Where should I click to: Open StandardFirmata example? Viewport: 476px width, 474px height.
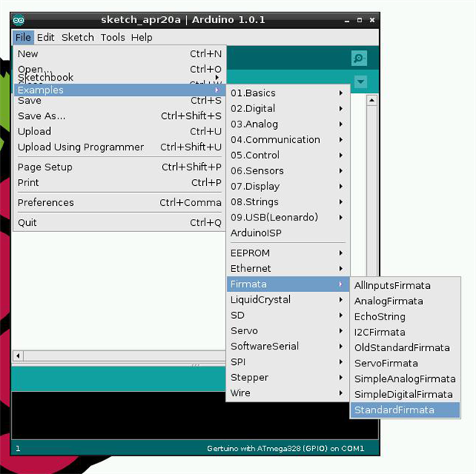point(405,410)
